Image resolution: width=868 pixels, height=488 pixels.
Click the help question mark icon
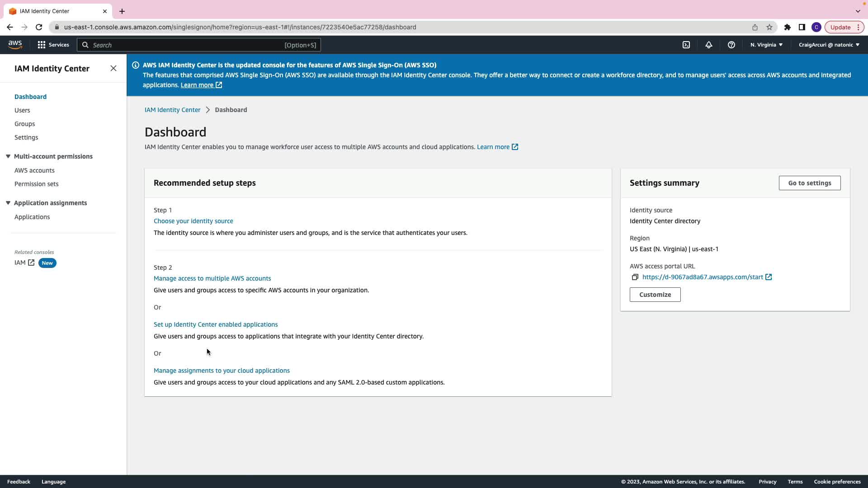731,45
